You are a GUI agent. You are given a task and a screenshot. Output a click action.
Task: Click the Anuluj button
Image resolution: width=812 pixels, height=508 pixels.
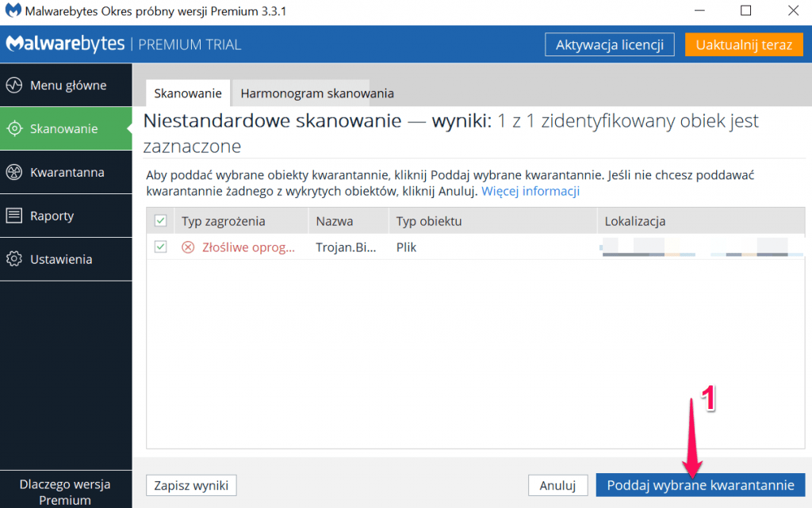(x=557, y=485)
